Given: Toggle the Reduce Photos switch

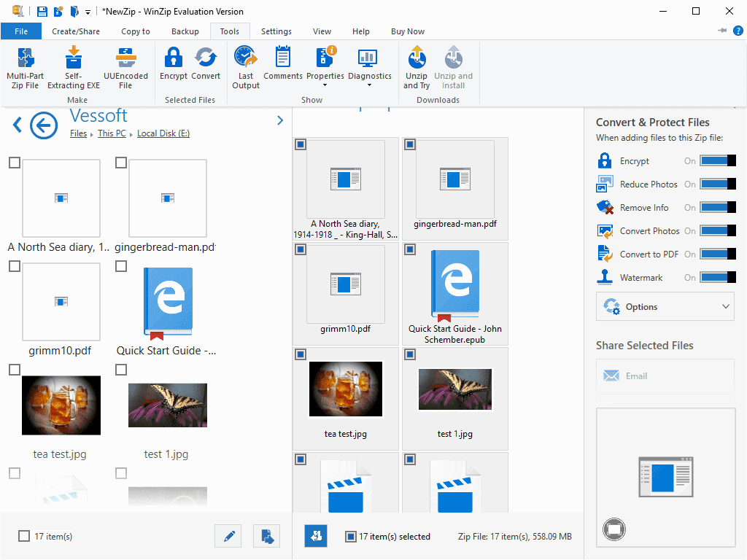Looking at the screenshot, I should 718,184.
